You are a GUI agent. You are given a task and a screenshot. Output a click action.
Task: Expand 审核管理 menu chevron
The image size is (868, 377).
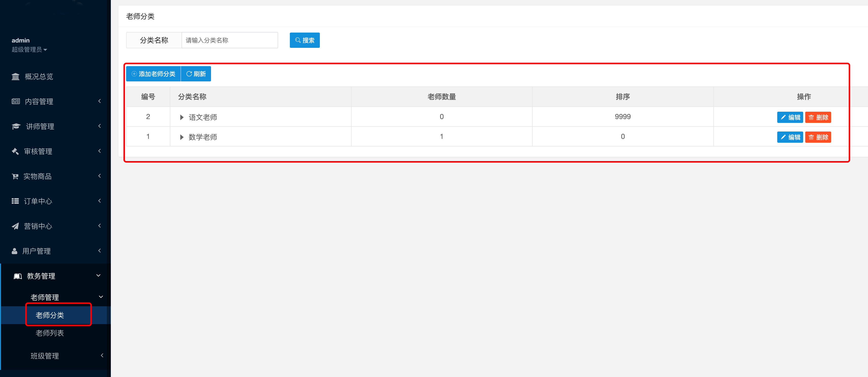coord(99,151)
